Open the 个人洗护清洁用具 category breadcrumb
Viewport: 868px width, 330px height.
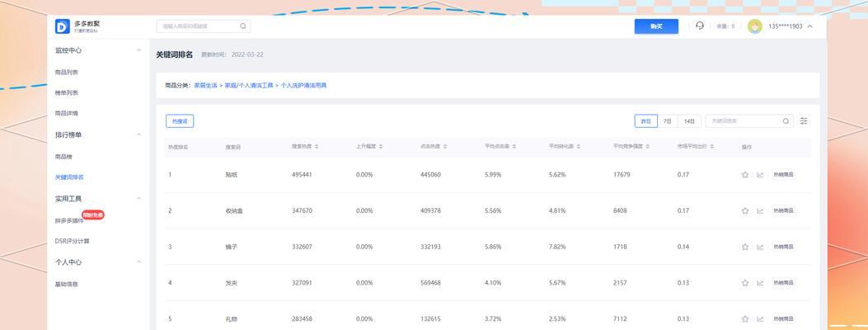[x=304, y=86]
